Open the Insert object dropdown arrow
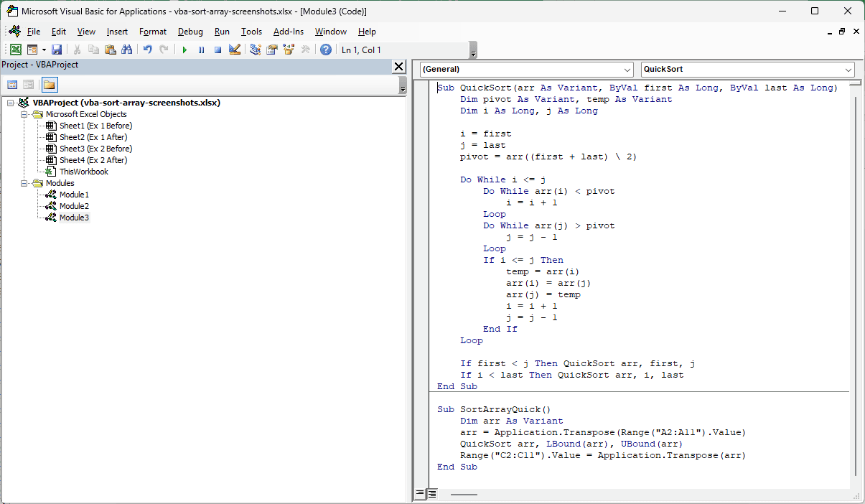865x504 pixels. pyautogui.click(x=43, y=50)
